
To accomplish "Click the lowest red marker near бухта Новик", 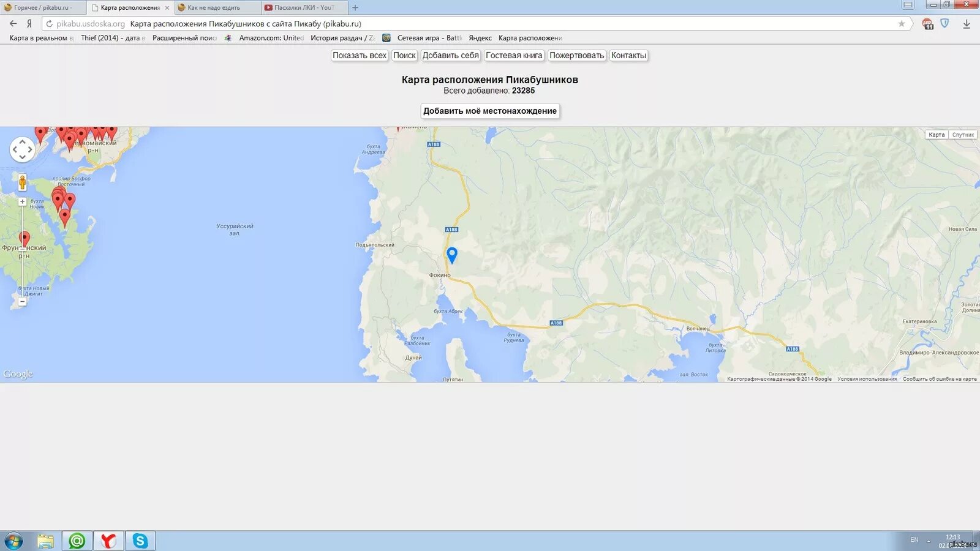I will coord(65,219).
